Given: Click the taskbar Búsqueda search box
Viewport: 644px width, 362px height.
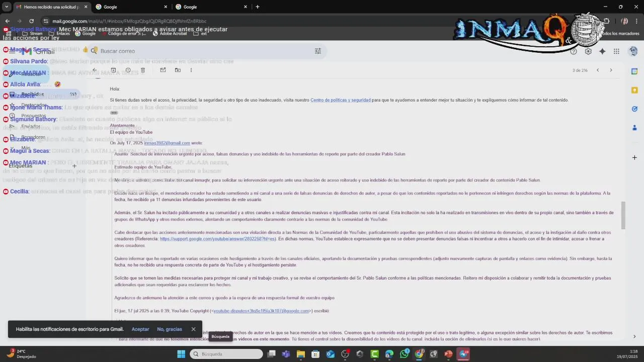Looking at the screenshot, I should click(x=226, y=354).
